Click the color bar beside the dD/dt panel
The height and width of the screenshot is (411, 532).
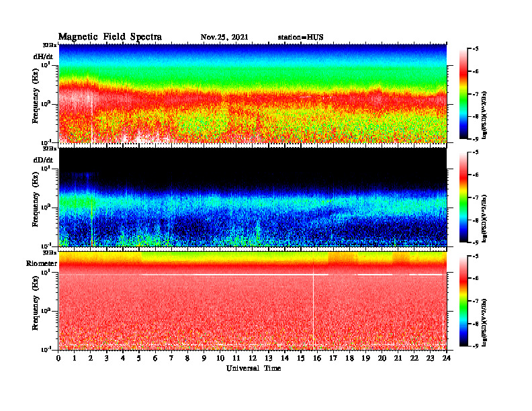tap(463, 197)
